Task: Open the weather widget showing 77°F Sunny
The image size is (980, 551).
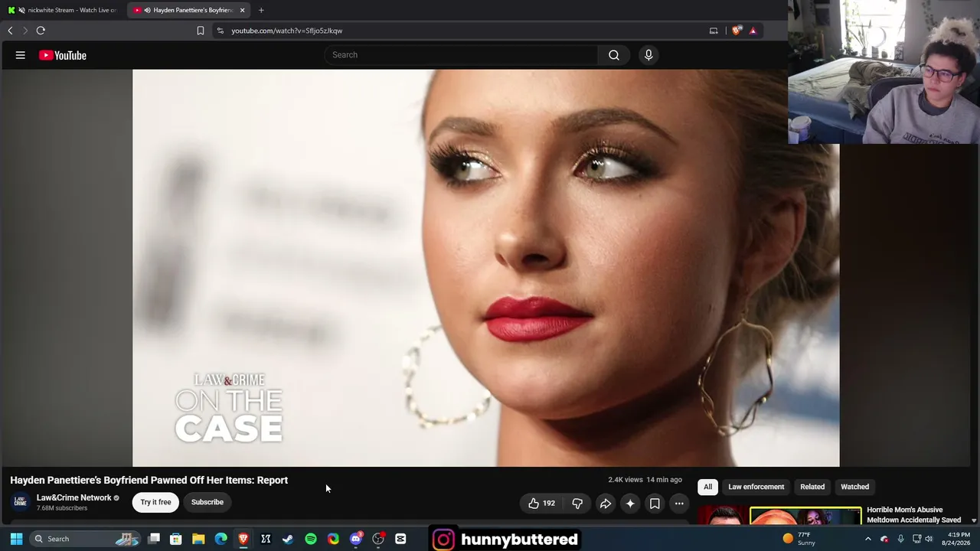Action: coord(799,539)
